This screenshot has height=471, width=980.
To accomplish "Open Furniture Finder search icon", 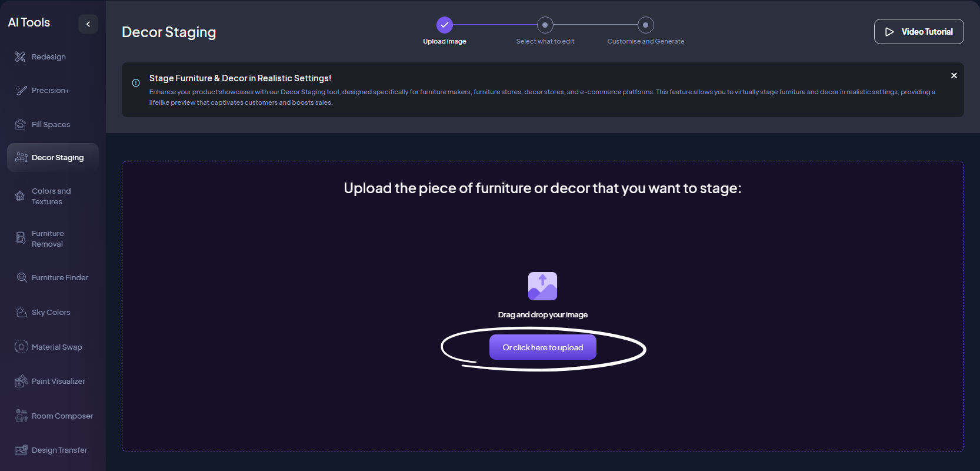I will (x=22, y=278).
